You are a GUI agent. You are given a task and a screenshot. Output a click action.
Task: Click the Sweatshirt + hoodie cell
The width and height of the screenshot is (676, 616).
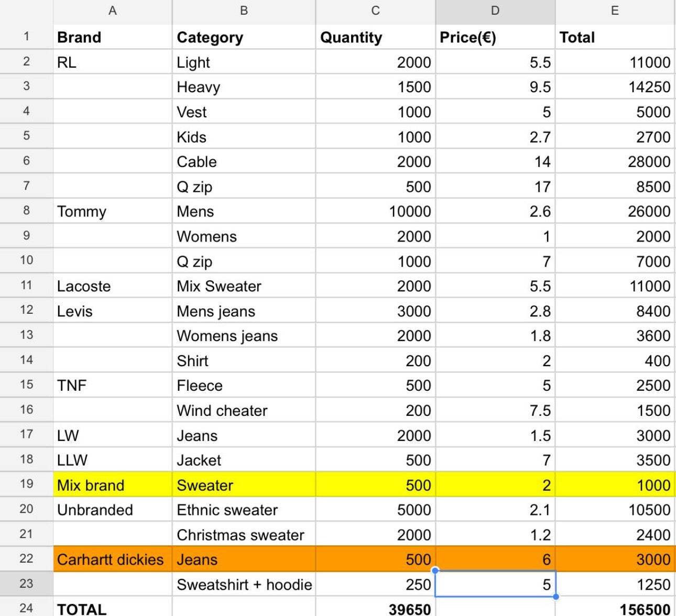tap(244, 585)
